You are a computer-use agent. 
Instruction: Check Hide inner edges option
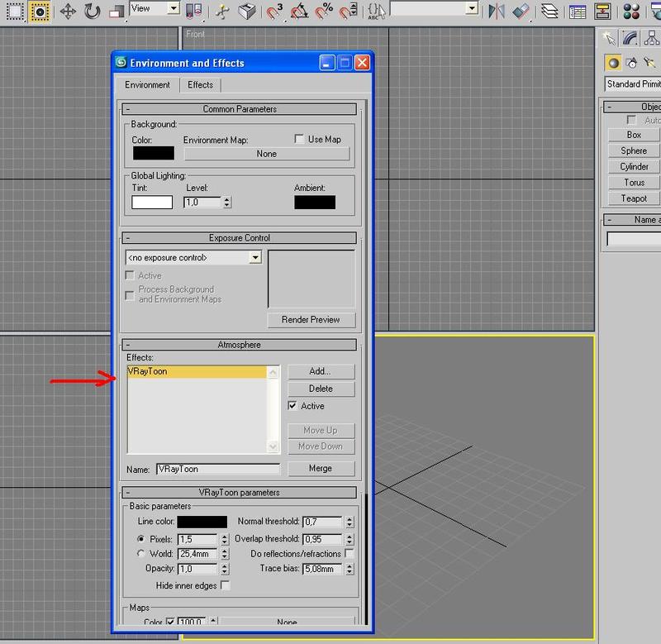(x=226, y=585)
